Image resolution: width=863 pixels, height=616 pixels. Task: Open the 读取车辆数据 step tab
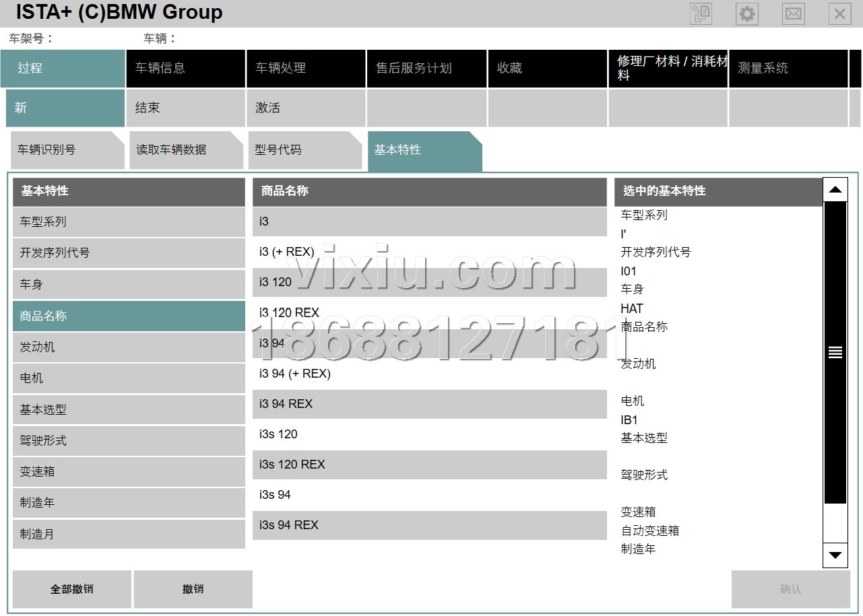pyautogui.click(x=185, y=149)
